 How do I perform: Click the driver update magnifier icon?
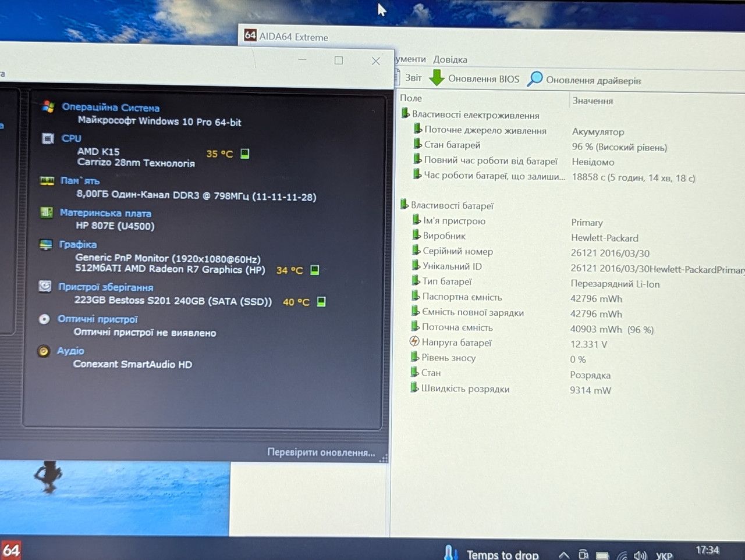(535, 79)
